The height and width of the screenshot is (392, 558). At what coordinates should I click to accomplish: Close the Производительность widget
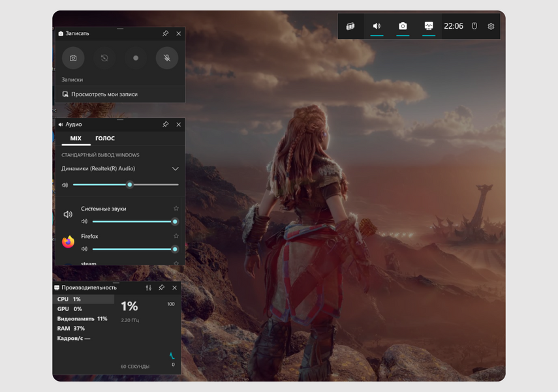[x=174, y=288]
